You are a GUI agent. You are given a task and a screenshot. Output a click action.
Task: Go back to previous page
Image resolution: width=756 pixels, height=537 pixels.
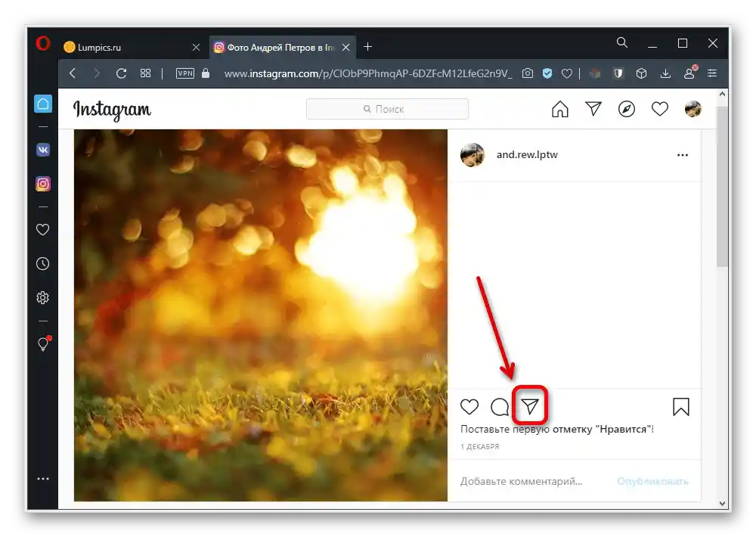click(x=73, y=73)
